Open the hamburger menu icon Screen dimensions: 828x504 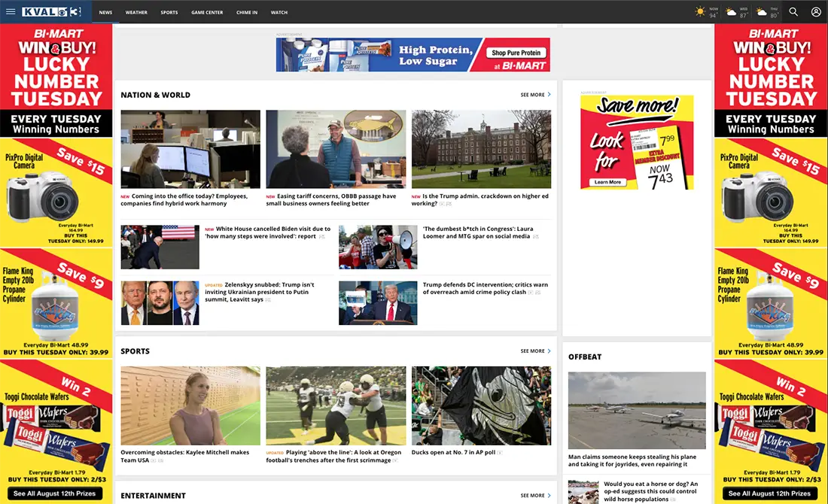pos(11,11)
